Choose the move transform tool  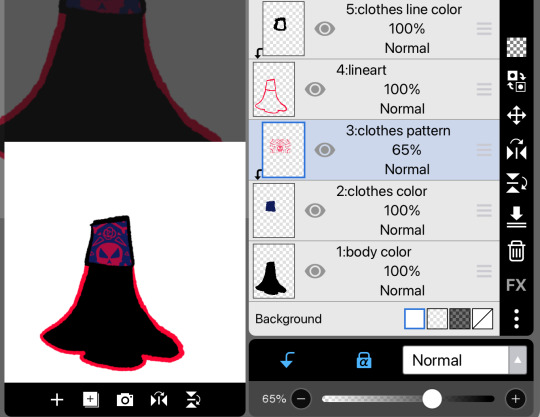click(x=516, y=115)
